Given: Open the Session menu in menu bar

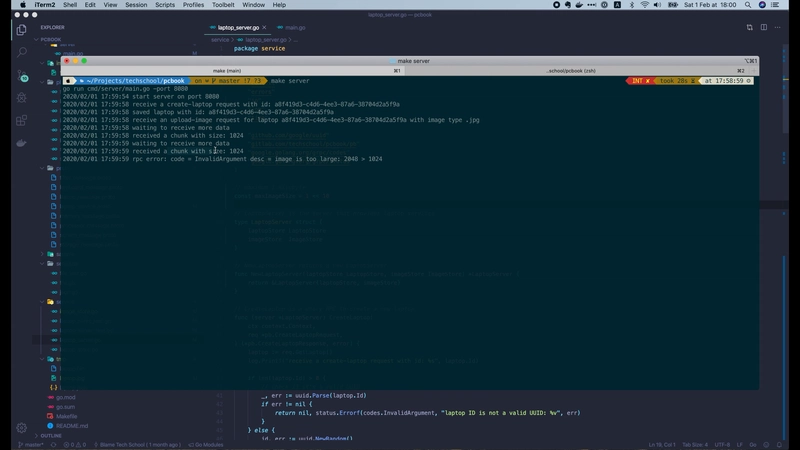Looking at the screenshot, I should pyautogui.click(x=136, y=5).
